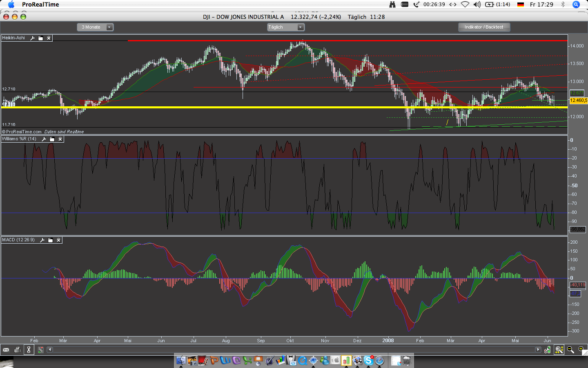Toggle the MACD panel window icon
588x368 pixels.
(x=50, y=240)
